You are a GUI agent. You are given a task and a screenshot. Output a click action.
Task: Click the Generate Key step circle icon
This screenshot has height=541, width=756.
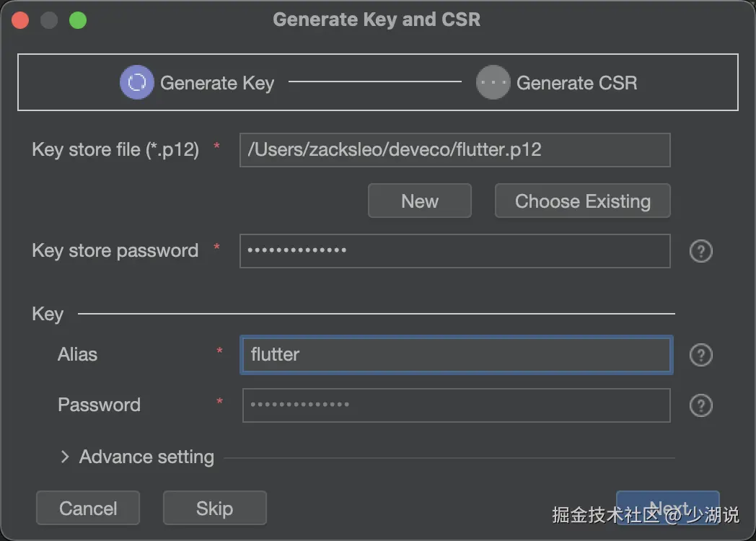[x=136, y=82]
